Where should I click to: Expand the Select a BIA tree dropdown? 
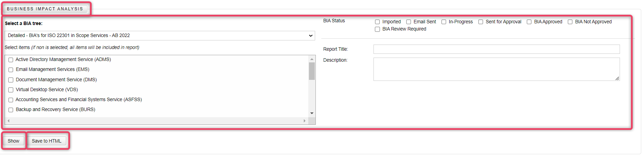coord(160,36)
